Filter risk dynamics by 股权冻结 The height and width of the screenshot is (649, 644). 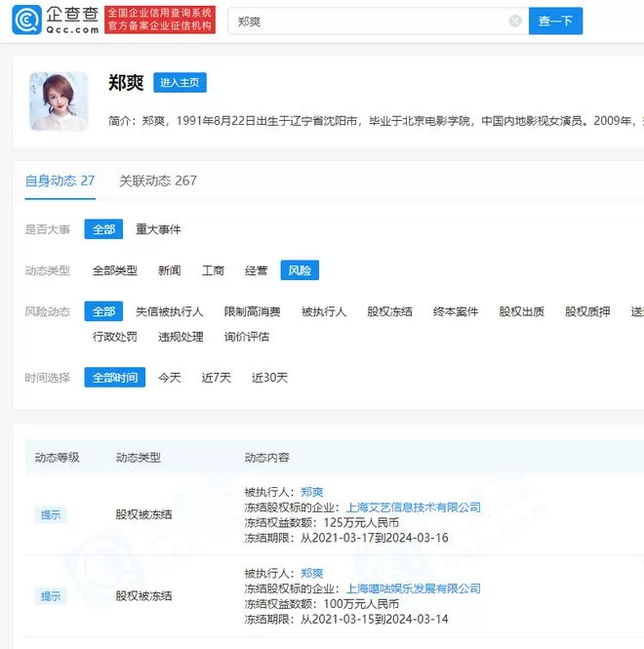(389, 311)
